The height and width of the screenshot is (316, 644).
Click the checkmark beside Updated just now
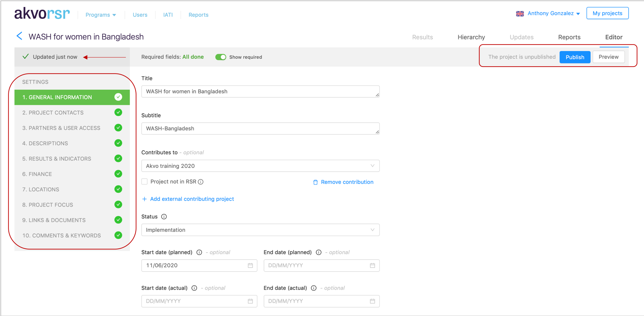[x=26, y=56]
